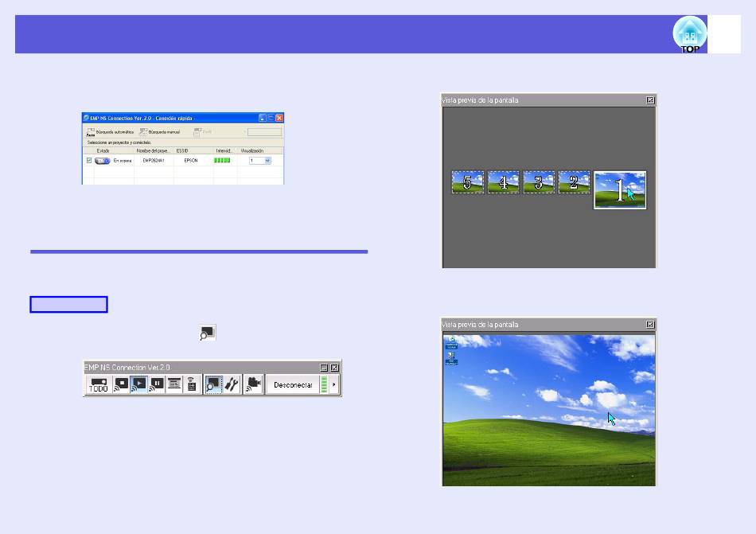Click the Pause projection toolbar icon
This screenshot has width=756, height=534.
click(156, 384)
